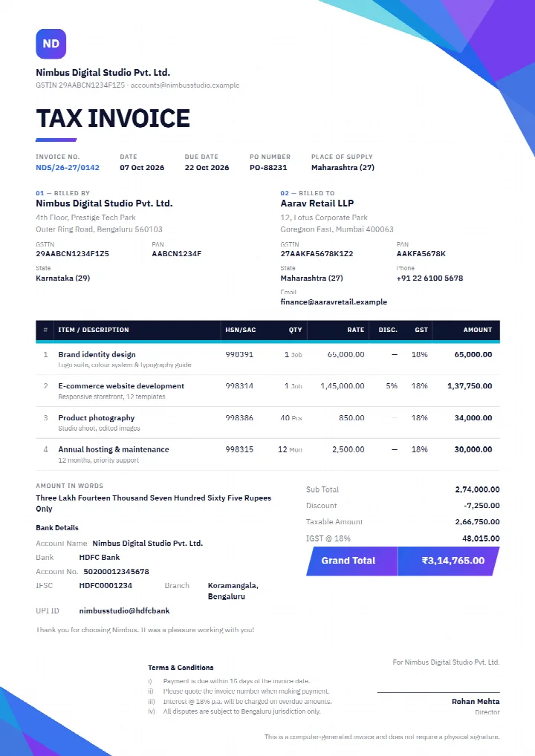
Task: Click HSN code 998386
Action: [239, 418]
